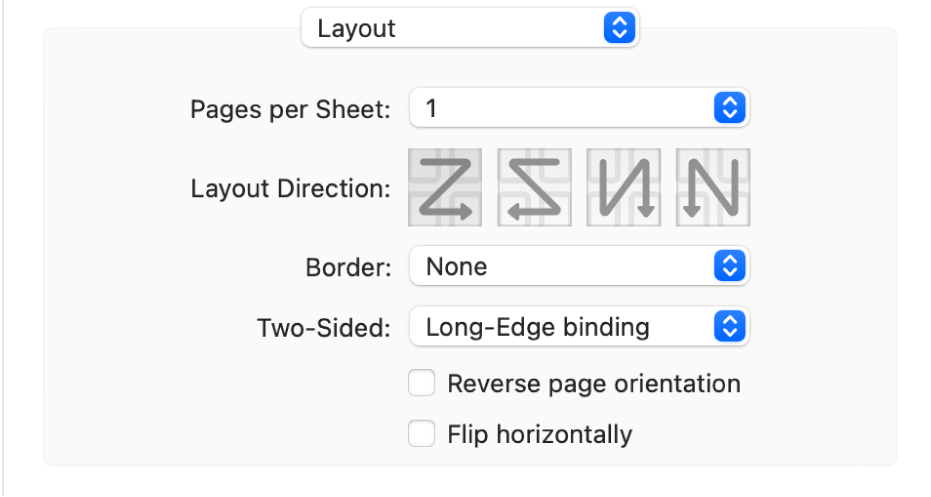Click the "Flip horizontally" label text
Viewport: 931px width, 497px height.
(x=540, y=434)
